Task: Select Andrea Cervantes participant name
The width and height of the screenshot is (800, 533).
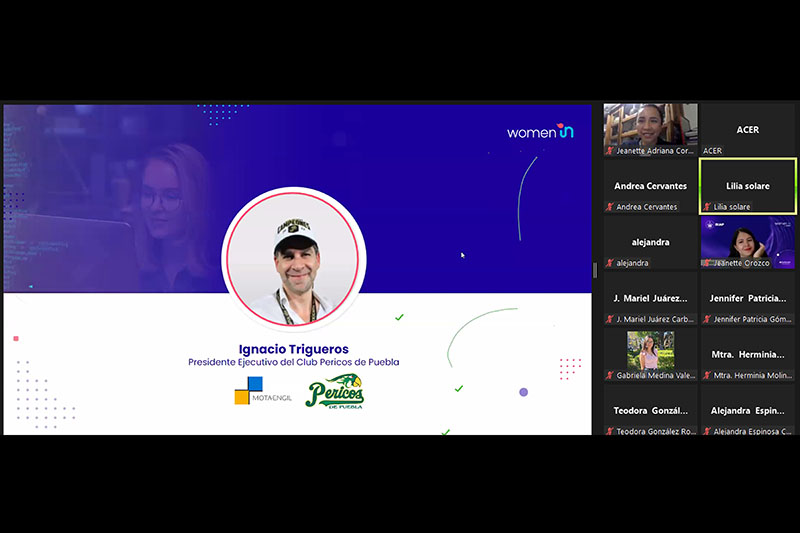Action: click(651, 186)
